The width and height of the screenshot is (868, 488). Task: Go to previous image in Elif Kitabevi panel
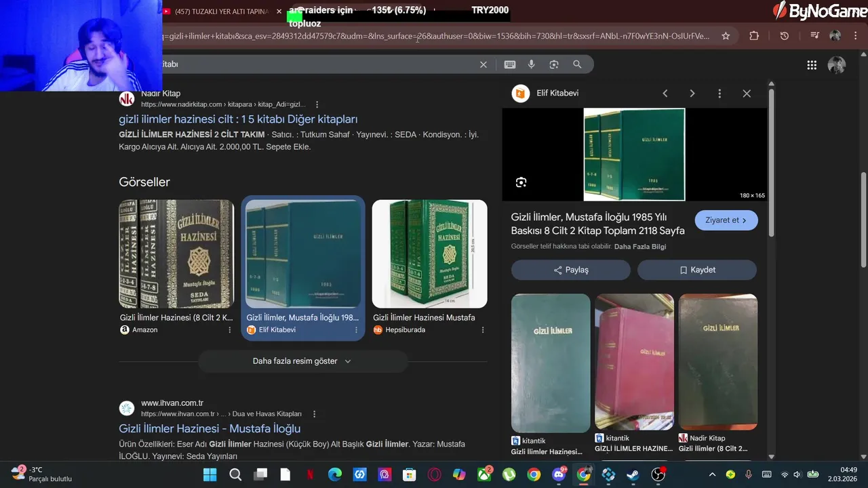point(665,94)
